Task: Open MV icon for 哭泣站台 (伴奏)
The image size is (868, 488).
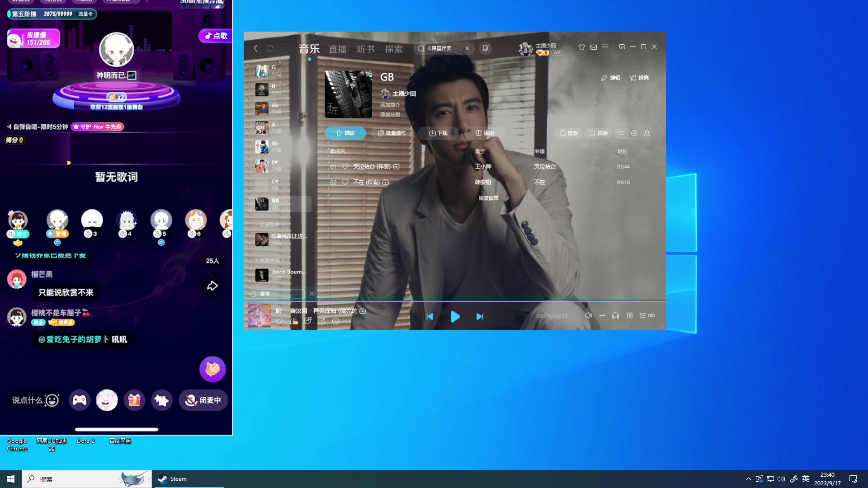Action: coord(396,167)
